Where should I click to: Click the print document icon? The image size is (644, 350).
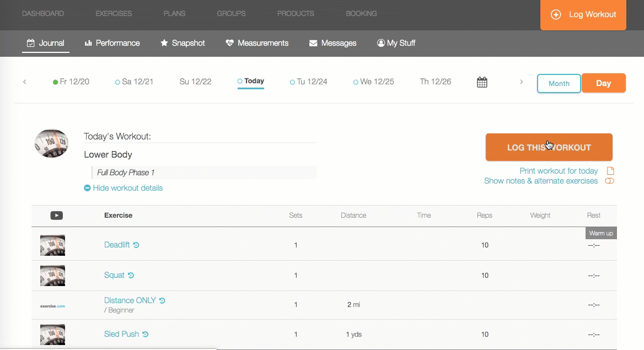click(610, 171)
